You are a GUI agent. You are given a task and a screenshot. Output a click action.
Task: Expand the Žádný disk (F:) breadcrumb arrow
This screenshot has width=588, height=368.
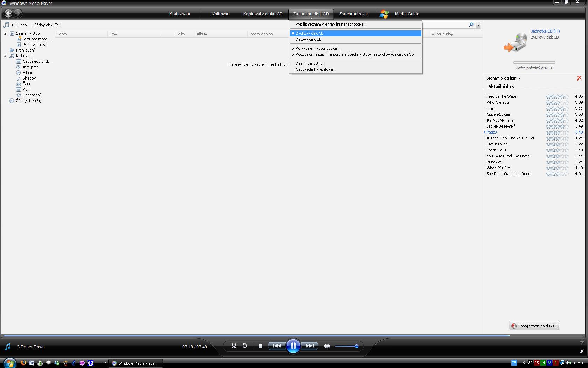[31, 25]
